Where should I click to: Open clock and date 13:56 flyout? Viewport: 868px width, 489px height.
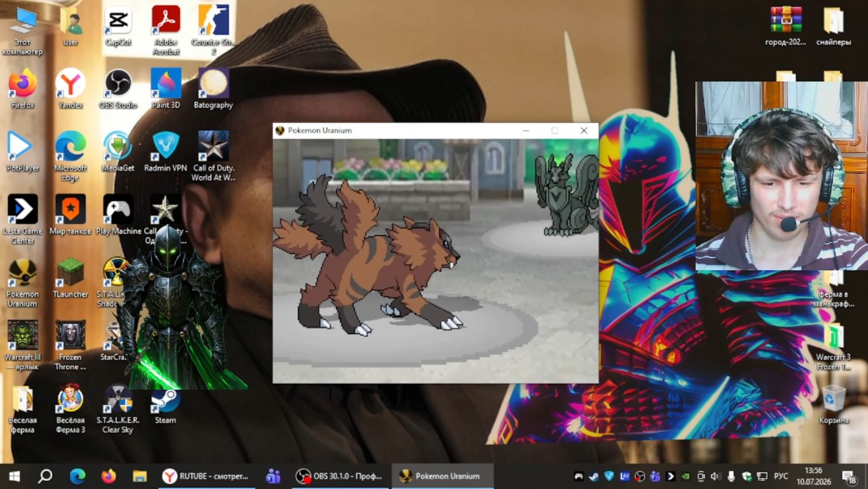813,476
